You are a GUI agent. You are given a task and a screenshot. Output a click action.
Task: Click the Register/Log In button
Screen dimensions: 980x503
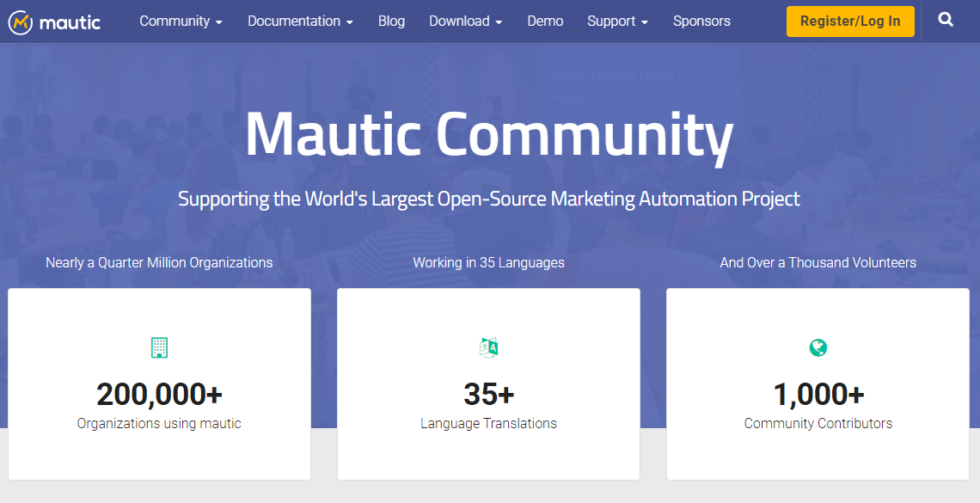pos(850,21)
